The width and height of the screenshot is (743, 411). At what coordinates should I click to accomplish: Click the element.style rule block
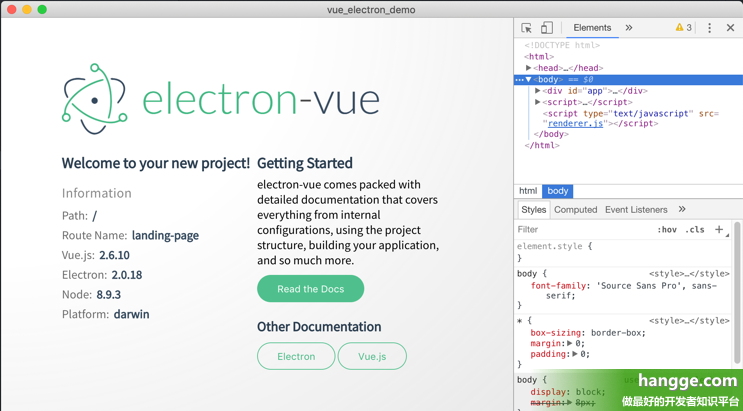[x=623, y=252]
